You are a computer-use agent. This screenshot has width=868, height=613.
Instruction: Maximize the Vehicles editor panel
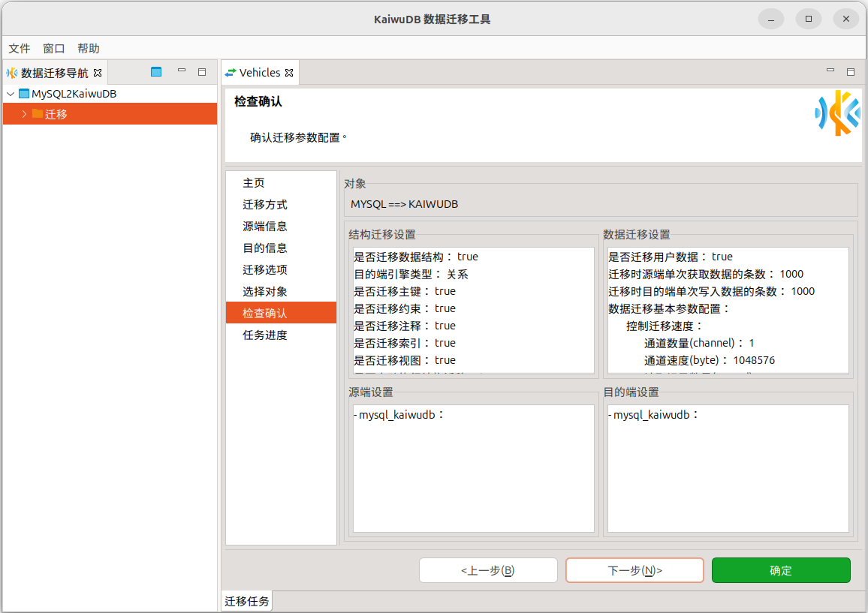(851, 72)
